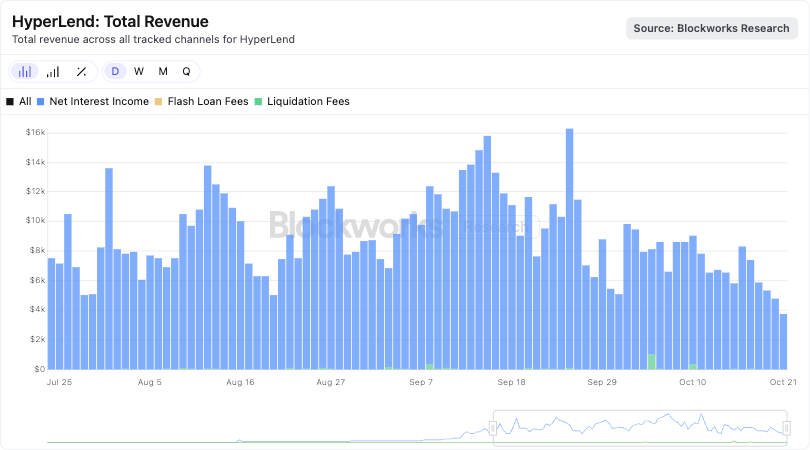Screen dimensions: 810x450
Task: Click the Aug 27 x-axis label
Action: pyautogui.click(x=331, y=382)
